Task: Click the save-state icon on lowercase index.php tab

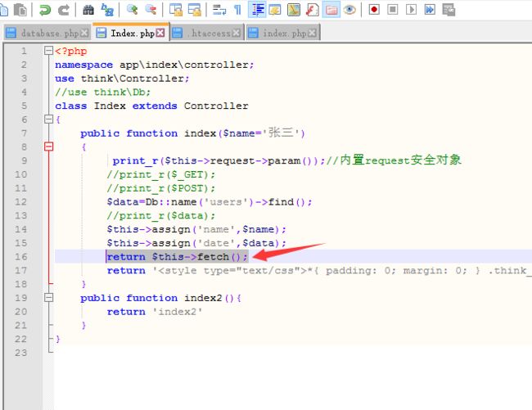Action: point(253,33)
